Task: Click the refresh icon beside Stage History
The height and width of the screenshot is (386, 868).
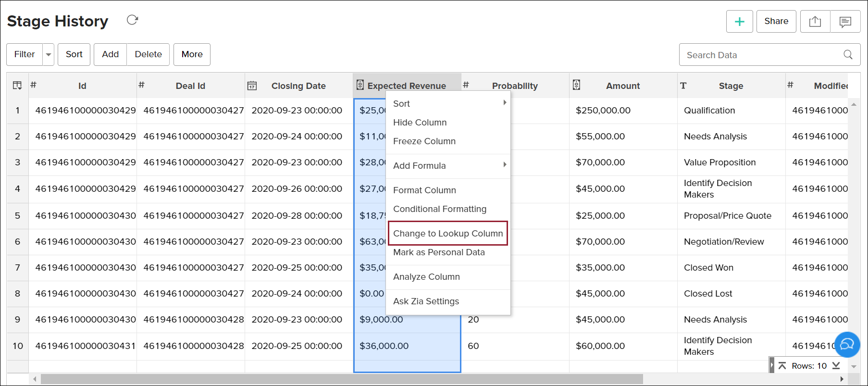Action: 132,20
